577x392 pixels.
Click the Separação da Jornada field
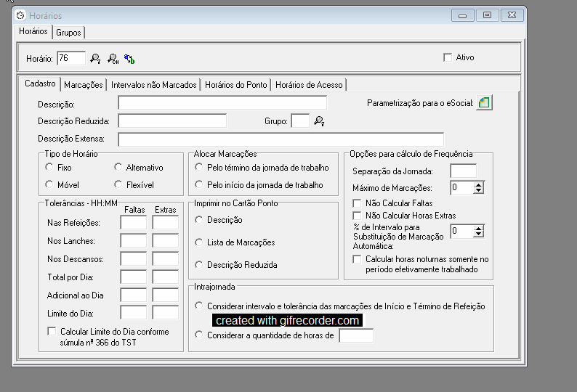point(463,171)
